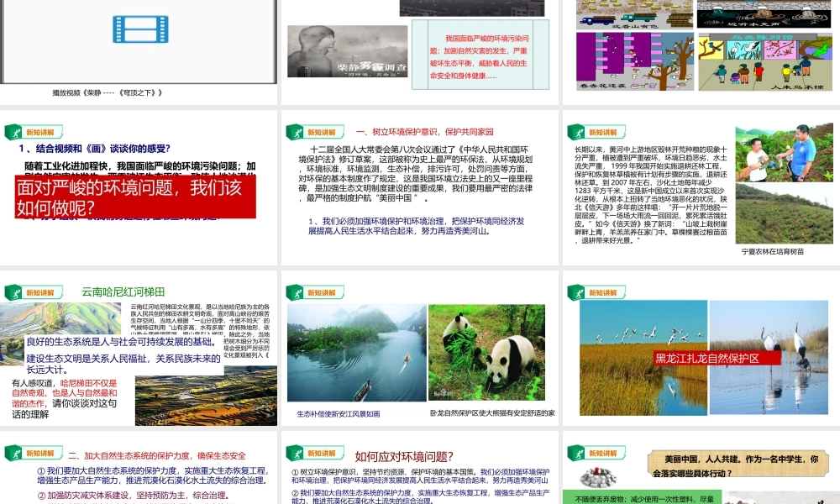Click the cartoon picture of people viewing bird exhibits
The image size is (840, 504).
pos(765,61)
